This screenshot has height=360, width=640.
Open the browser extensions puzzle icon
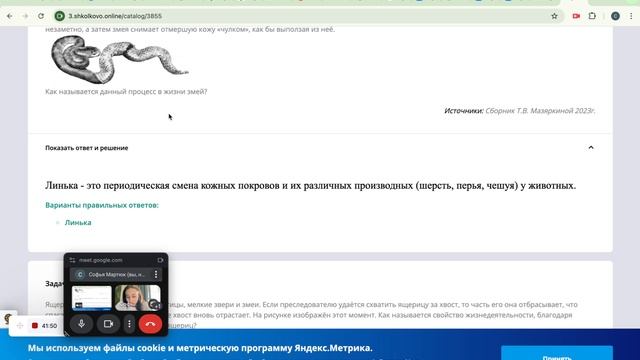pyautogui.click(x=592, y=16)
